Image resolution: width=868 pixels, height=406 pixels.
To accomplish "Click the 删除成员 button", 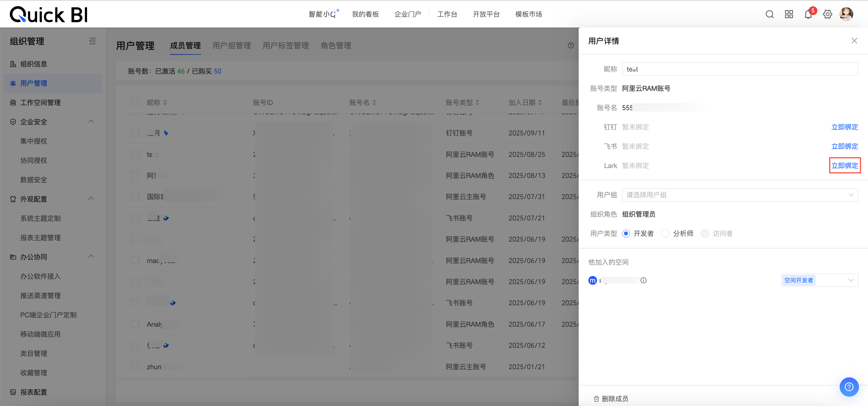I will tap(611, 398).
